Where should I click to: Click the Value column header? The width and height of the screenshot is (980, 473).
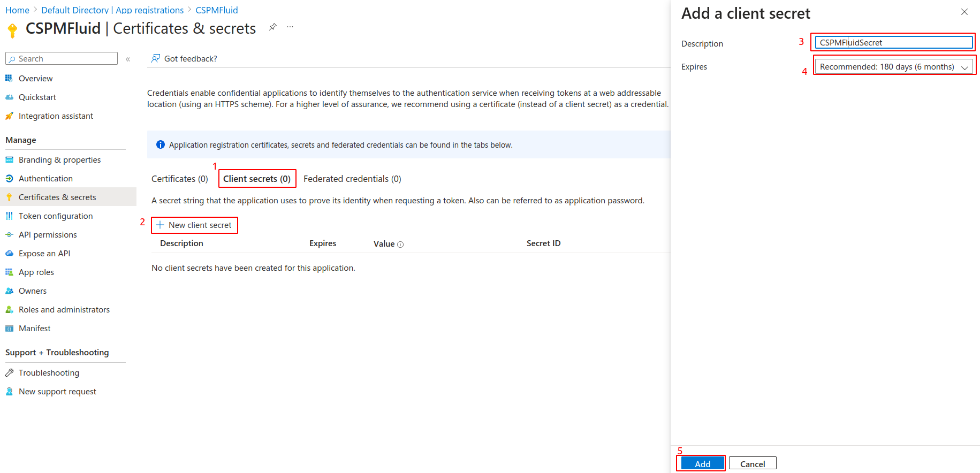click(384, 243)
